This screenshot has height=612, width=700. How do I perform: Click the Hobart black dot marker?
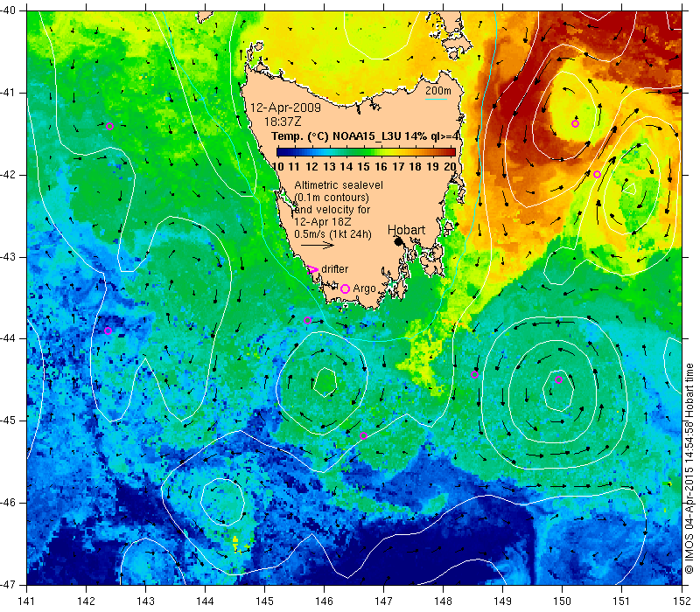tap(399, 242)
